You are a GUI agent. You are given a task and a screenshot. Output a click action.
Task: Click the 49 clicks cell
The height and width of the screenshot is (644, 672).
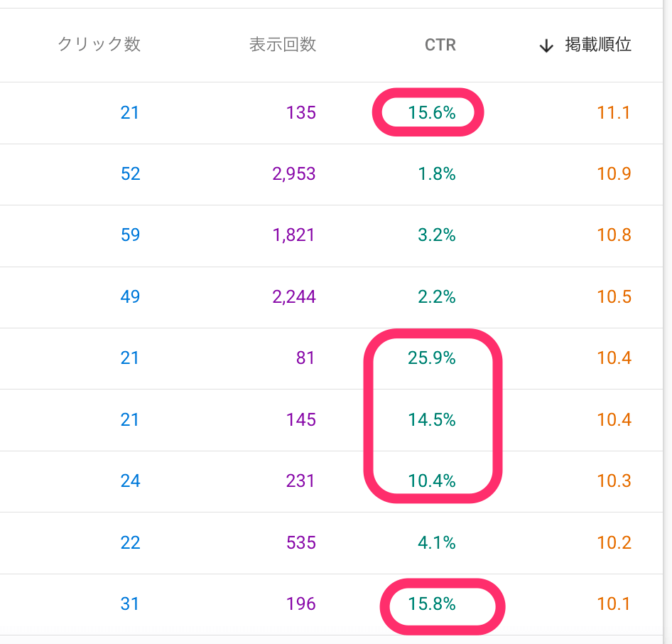pos(130,296)
